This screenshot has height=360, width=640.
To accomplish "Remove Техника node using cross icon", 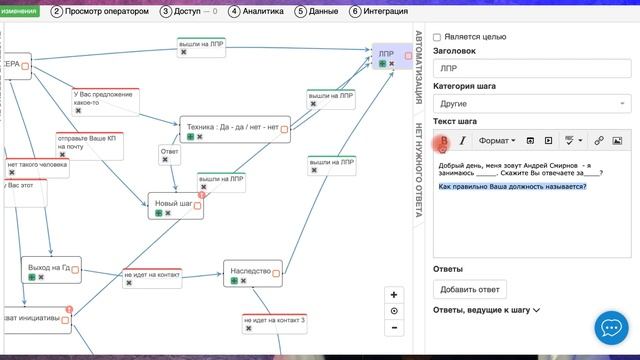I will tap(200, 137).
